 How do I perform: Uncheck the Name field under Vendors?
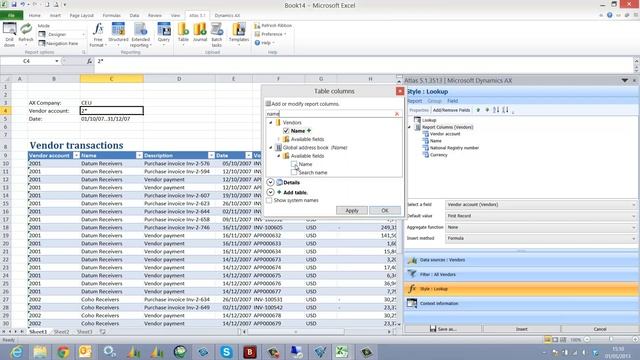point(286,131)
